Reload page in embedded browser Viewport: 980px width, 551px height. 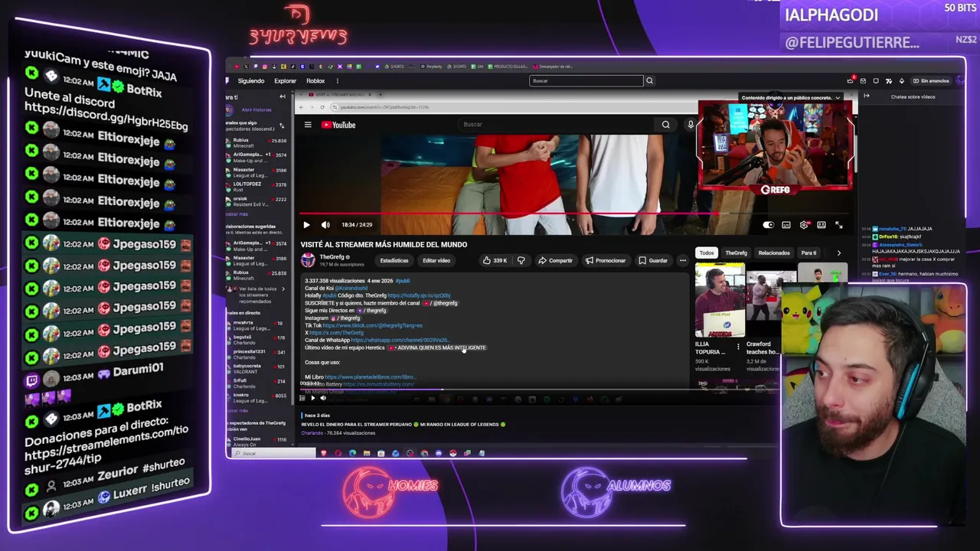[x=322, y=107]
